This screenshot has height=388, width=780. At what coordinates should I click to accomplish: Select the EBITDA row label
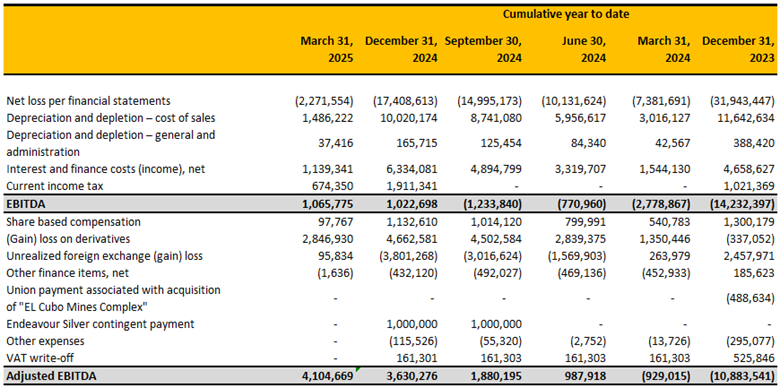point(21,204)
